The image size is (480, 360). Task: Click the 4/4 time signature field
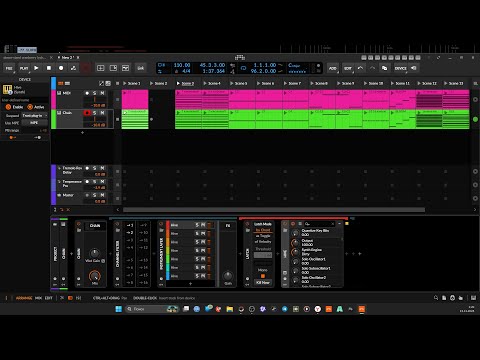pyautogui.click(x=186, y=71)
